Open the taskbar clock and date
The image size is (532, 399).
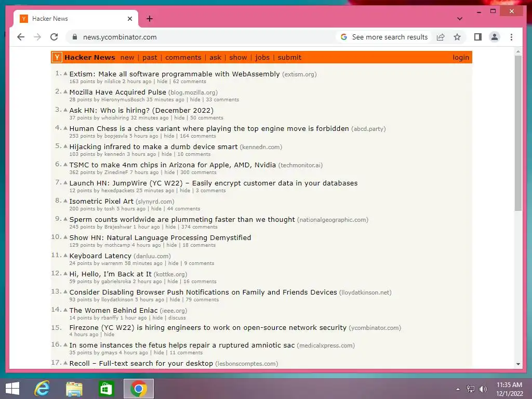pos(510,389)
